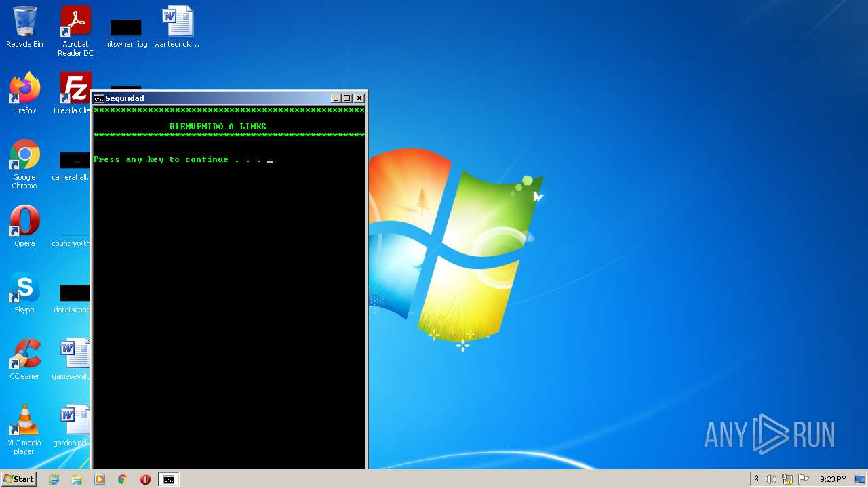Open the wantednoki Word document icon
Viewport: 868px width, 488px height.
tap(177, 27)
